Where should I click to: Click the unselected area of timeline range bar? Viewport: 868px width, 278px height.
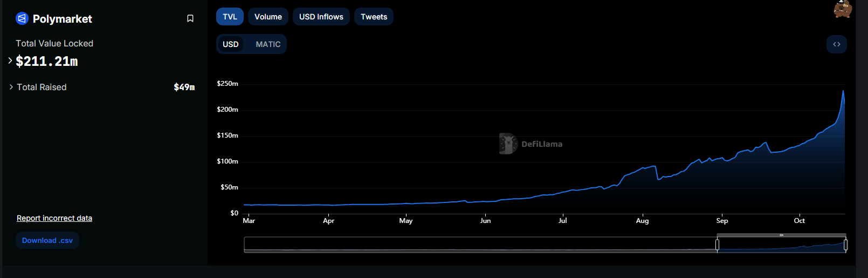(x=480, y=245)
